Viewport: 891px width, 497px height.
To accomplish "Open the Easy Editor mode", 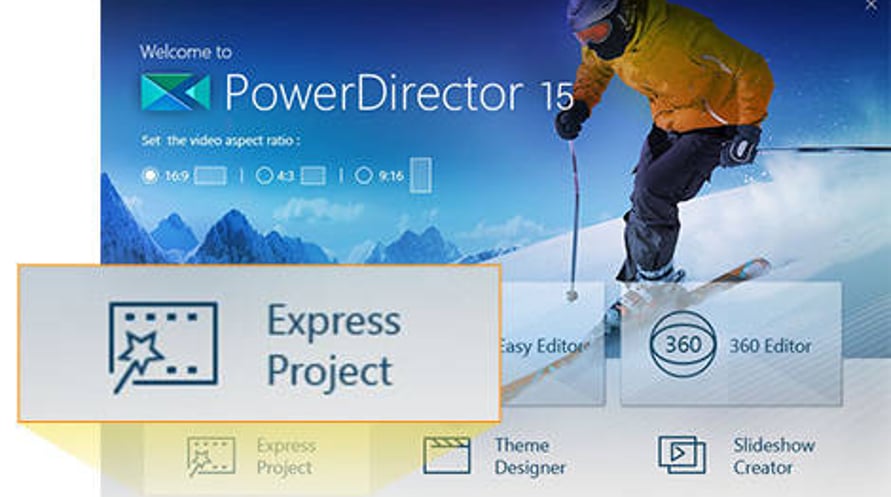I will pyautogui.click(x=552, y=344).
